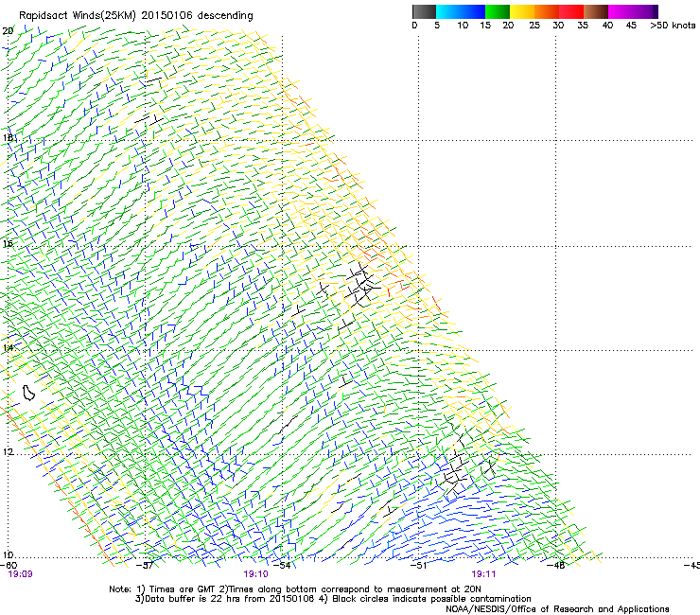Image resolution: width=700 pixels, height=615 pixels.
Task: Click the green 15-20 knots legend swatch
Action: coord(498,11)
